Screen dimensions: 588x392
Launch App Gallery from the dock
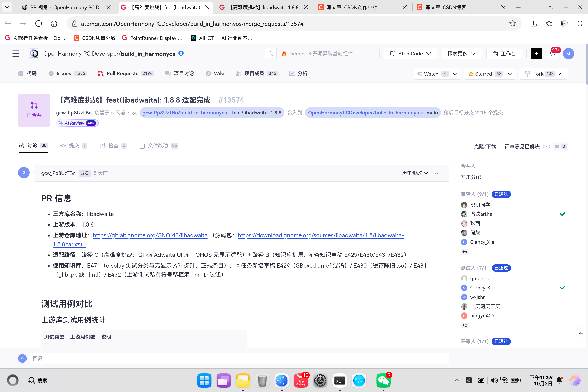(301, 380)
